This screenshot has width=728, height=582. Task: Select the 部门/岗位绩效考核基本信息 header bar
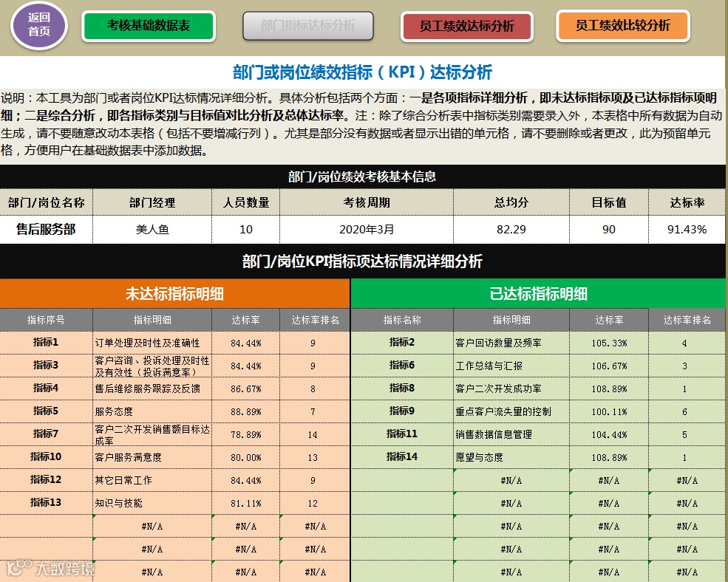pos(362,177)
